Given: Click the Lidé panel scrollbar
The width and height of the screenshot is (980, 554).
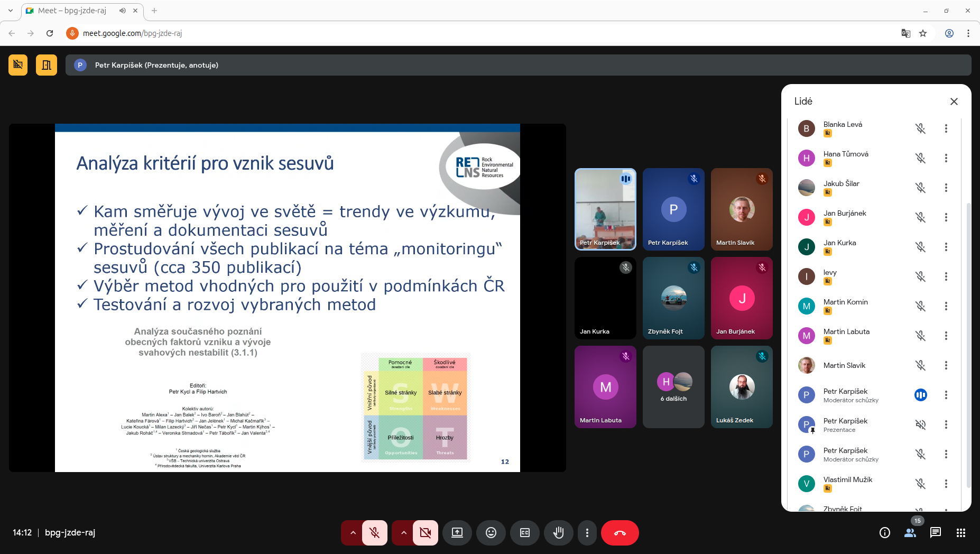Looking at the screenshot, I should pyautogui.click(x=968, y=344).
